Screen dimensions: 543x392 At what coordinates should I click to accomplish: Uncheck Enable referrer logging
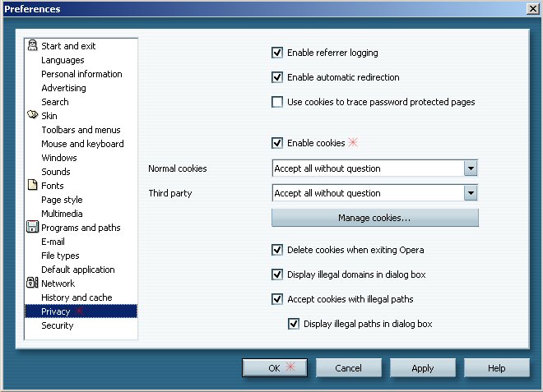(x=277, y=53)
